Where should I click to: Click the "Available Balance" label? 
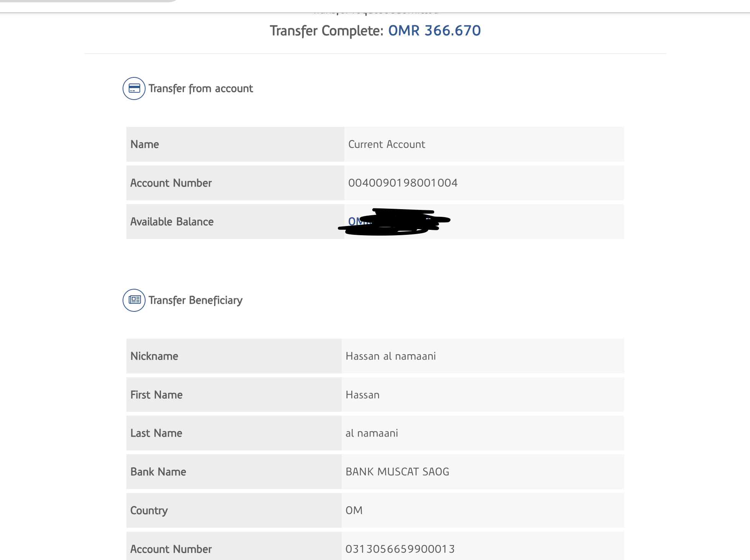[x=172, y=222]
